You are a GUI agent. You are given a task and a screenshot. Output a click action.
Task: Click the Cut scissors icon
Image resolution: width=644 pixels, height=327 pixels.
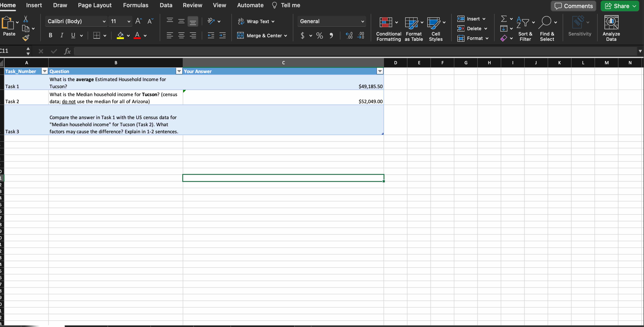pyautogui.click(x=26, y=19)
